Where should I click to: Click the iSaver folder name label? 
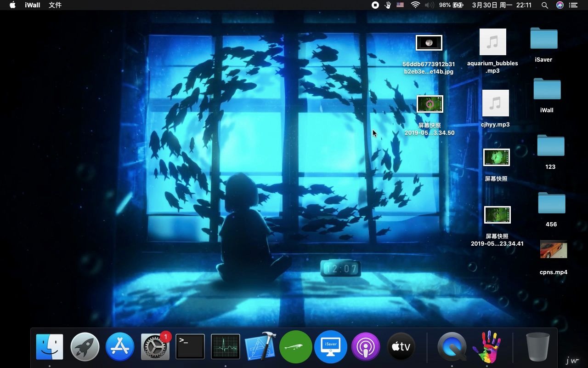click(x=544, y=60)
